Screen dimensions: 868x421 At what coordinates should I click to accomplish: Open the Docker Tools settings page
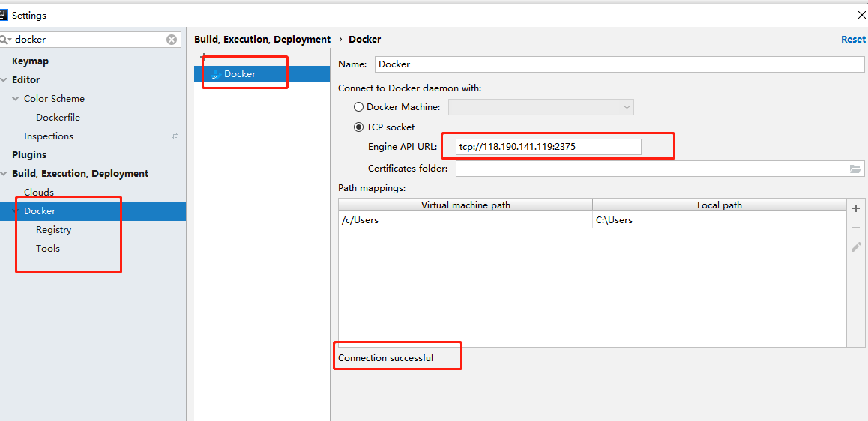point(48,249)
